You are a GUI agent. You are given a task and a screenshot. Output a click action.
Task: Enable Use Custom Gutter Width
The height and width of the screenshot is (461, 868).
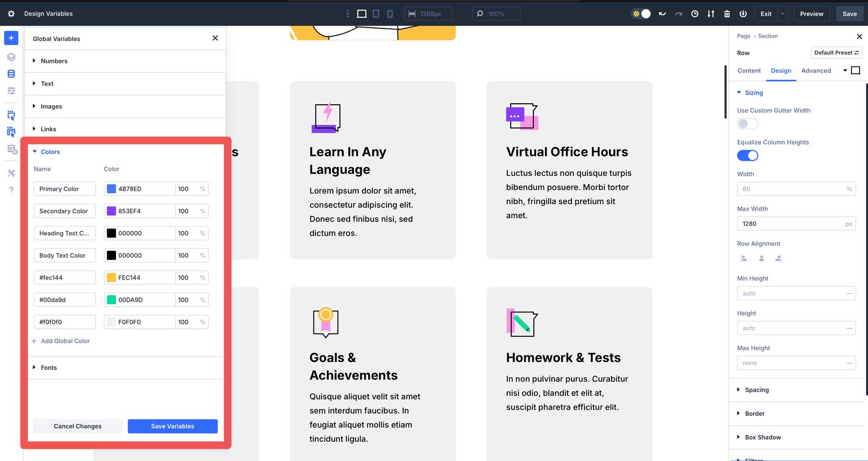point(747,124)
